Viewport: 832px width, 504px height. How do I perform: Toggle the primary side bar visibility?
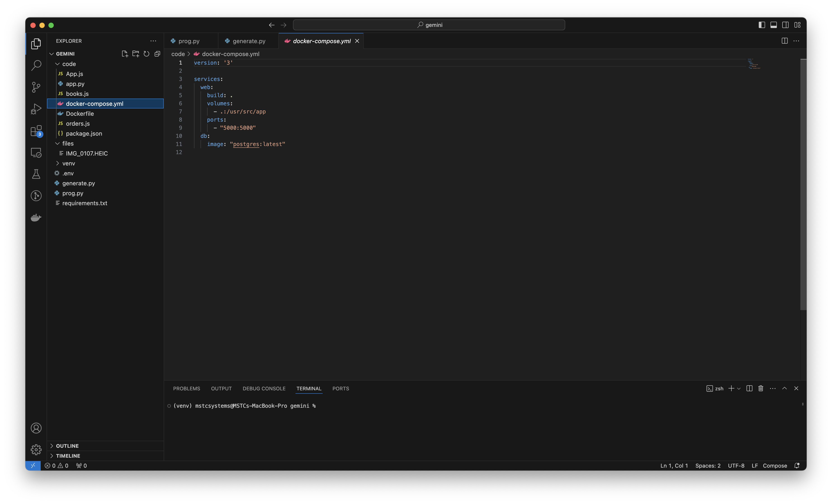(762, 25)
